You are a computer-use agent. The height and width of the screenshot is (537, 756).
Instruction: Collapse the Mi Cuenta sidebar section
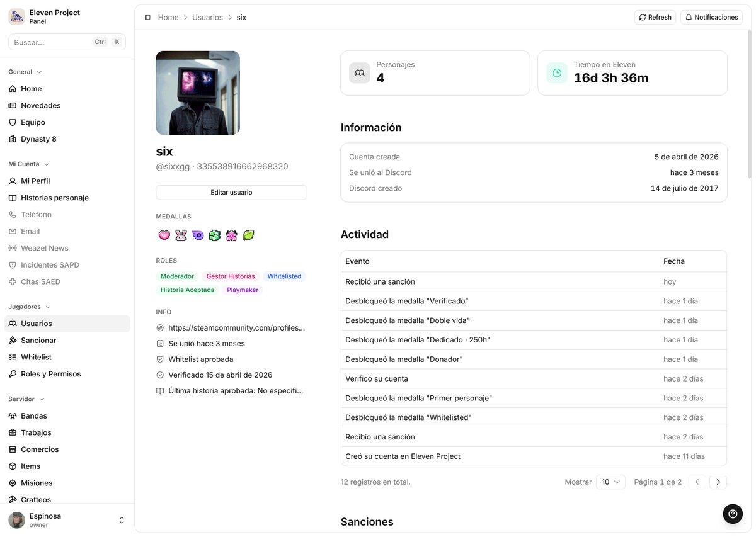point(29,164)
